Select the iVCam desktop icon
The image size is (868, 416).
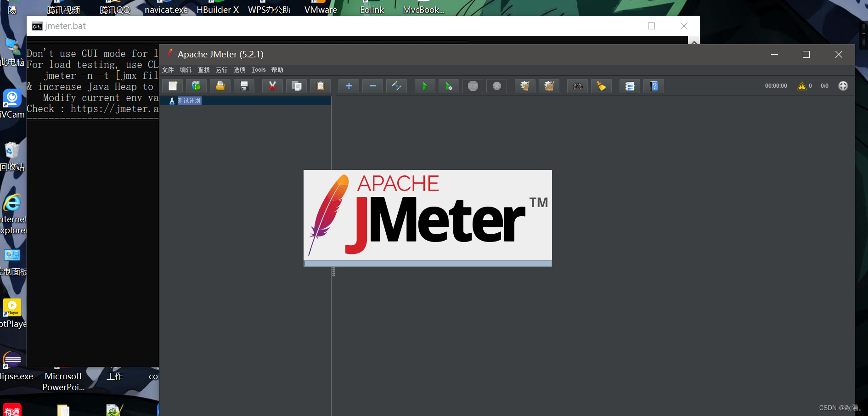click(x=12, y=104)
